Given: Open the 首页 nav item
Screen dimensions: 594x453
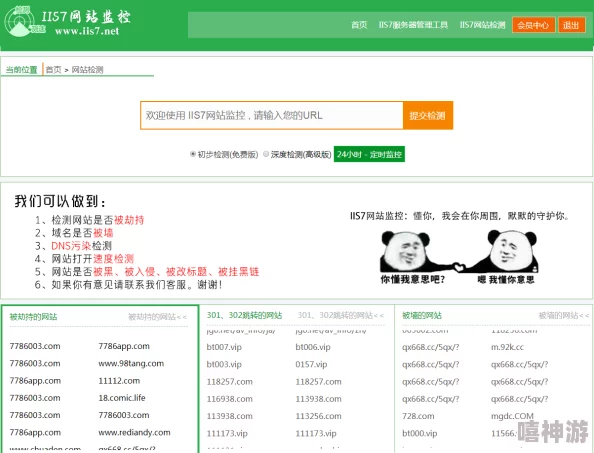Looking at the screenshot, I should click(359, 25).
